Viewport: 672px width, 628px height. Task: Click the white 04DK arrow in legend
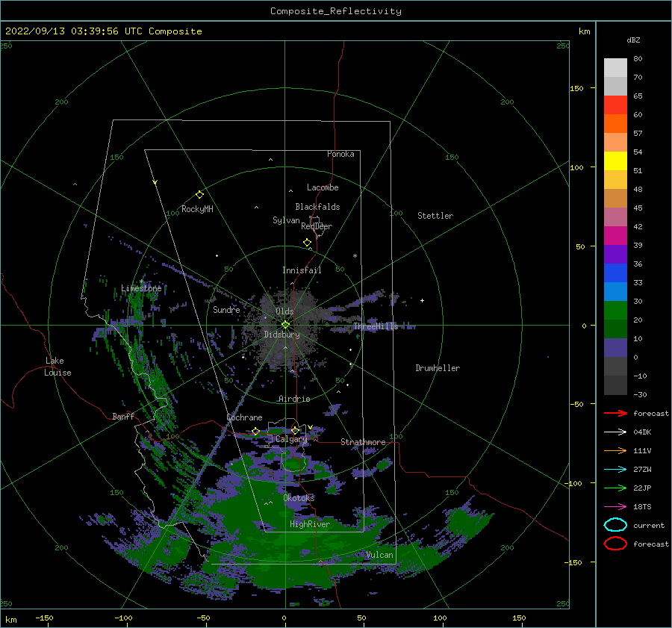[x=615, y=432]
